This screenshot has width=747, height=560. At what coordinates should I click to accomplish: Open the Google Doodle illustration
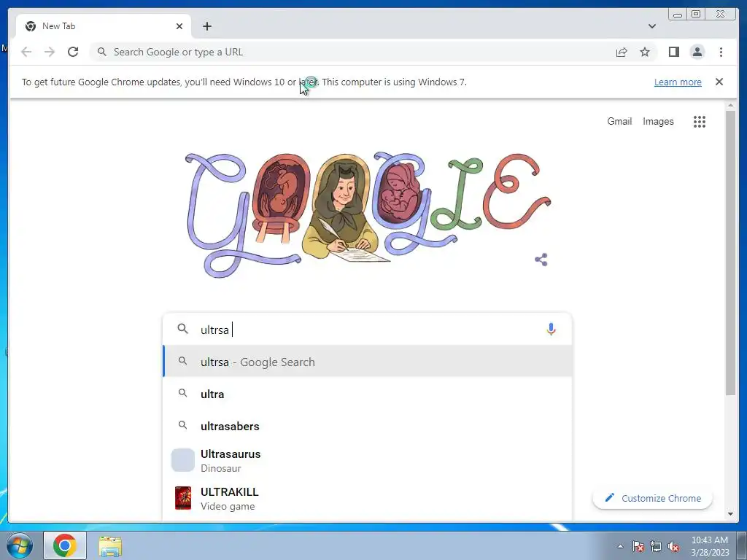coord(367,214)
